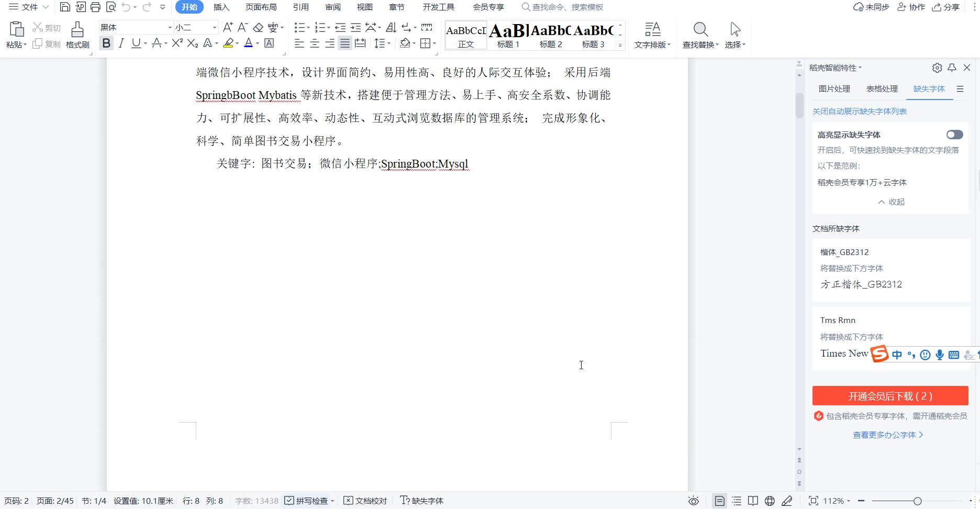Screen dimensions: 980x509
Task: Center align the paragraph
Action: click(315, 43)
